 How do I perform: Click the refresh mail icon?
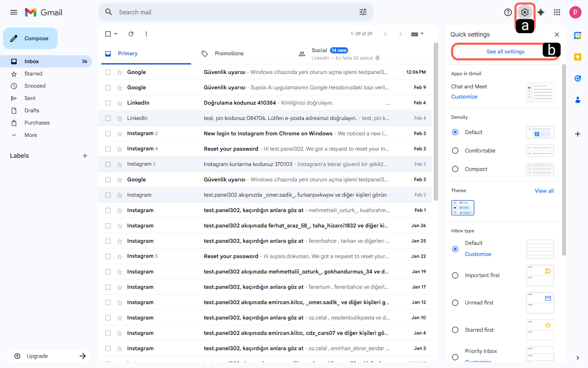pyautogui.click(x=131, y=34)
